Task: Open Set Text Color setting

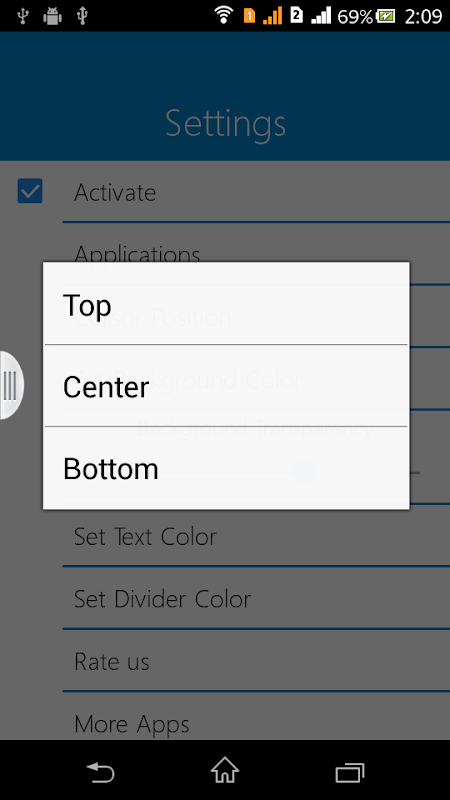Action: click(x=256, y=537)
